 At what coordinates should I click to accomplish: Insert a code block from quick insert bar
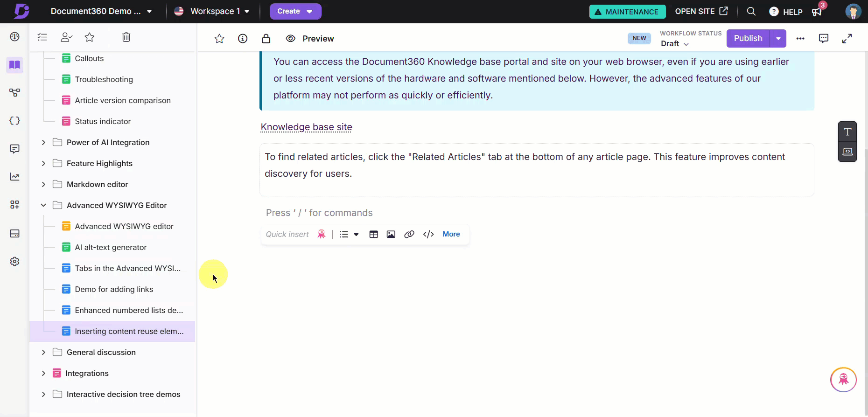[x=428, y=234]
